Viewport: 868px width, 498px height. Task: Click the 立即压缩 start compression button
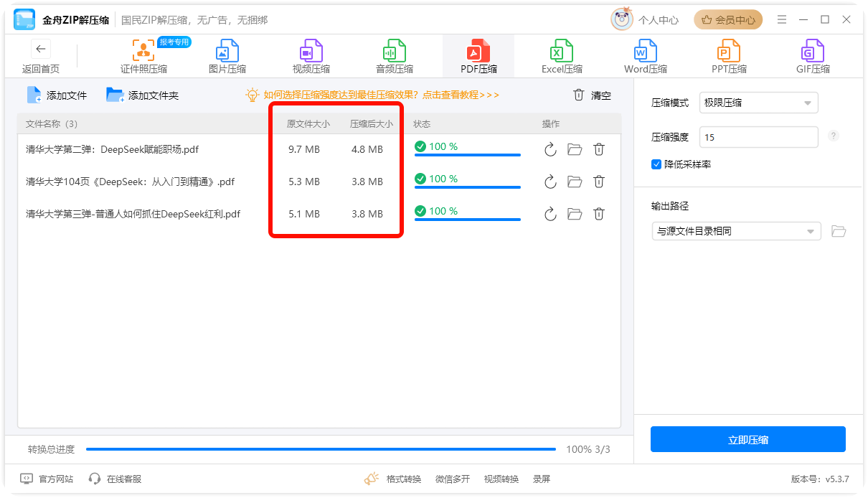click(x=748, y=440)
